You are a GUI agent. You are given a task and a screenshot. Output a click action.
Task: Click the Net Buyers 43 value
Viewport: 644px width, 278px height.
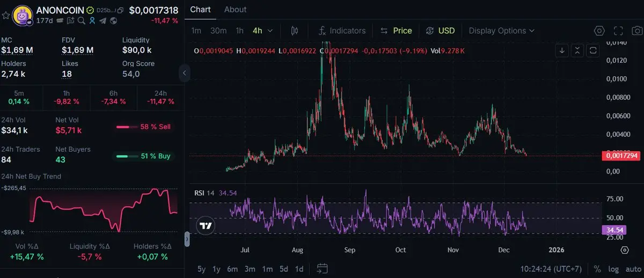click(62, 160)
